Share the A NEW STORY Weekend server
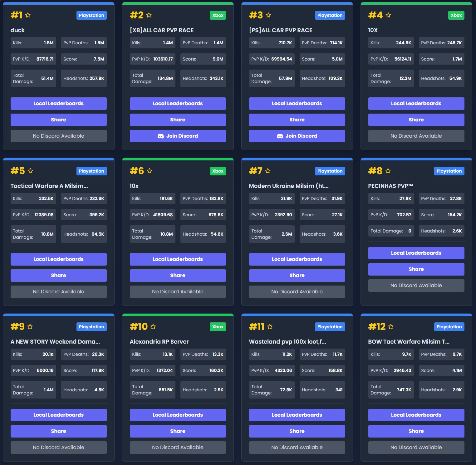The height and width of the screenshot is (465, 476). pos(59,431)
